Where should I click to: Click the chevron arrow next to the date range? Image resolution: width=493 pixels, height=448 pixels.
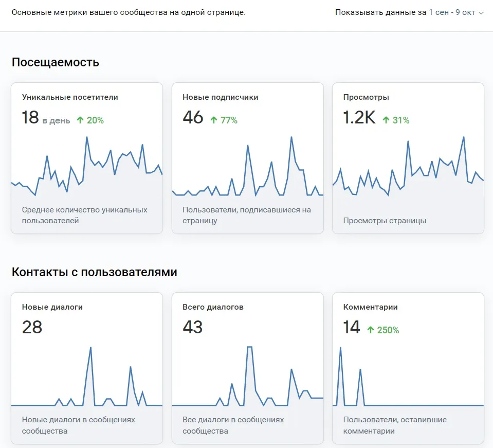481,13
